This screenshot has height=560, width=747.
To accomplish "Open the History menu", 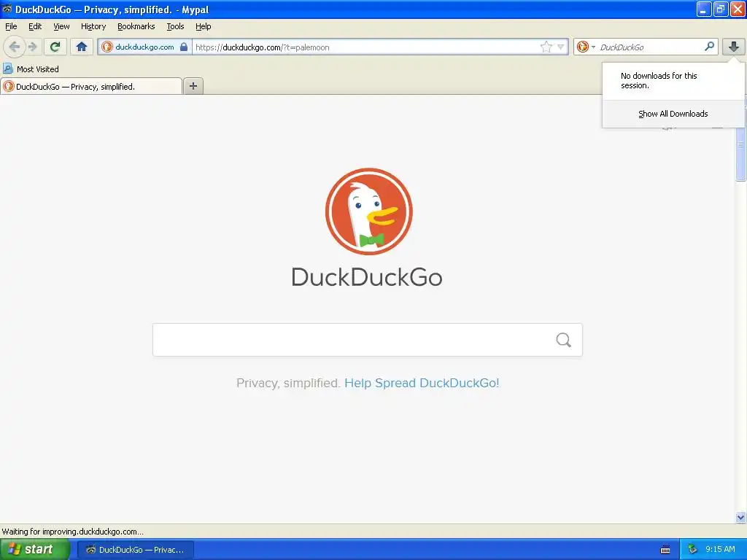I will click(93, 26).
